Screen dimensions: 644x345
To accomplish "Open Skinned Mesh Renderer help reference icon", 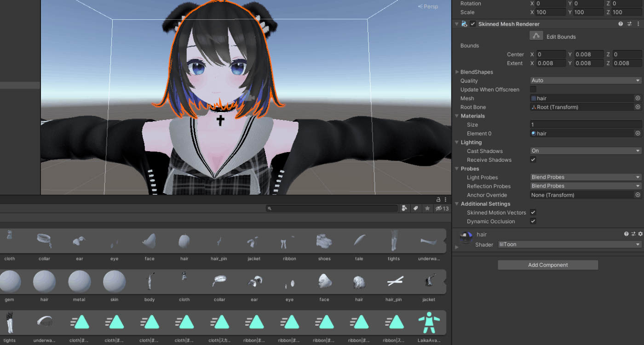I will (x=621, y=24).
